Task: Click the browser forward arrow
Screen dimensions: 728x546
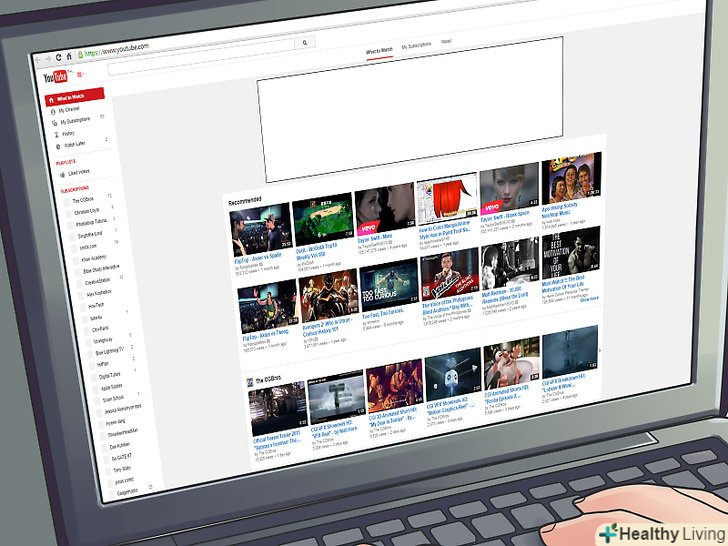Action: pos(48,58)
